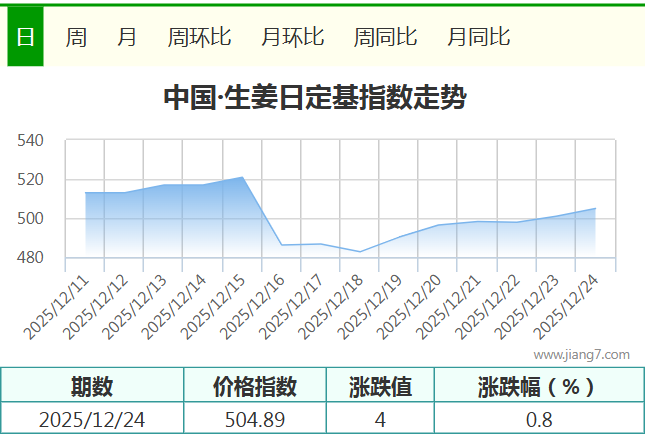Select the 2025/12/24 date cell in the table

(92, 420)
